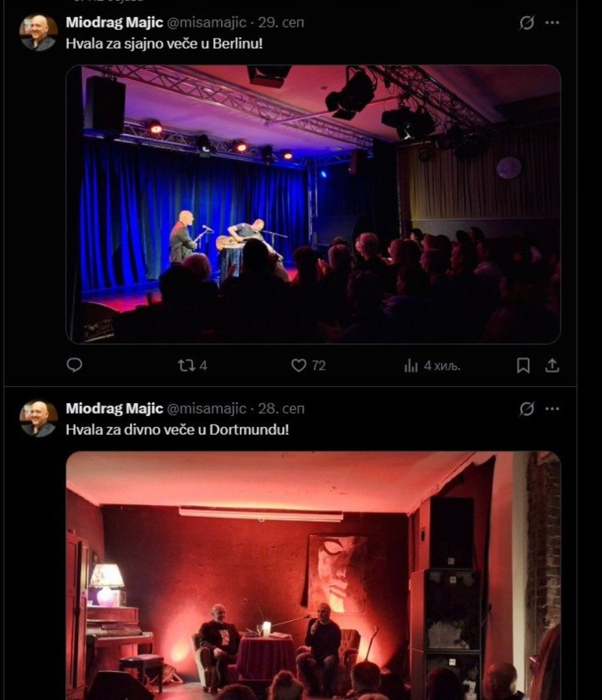
Task: Like the Berlin tweet with 72 likes
Action: pos(308,366)
